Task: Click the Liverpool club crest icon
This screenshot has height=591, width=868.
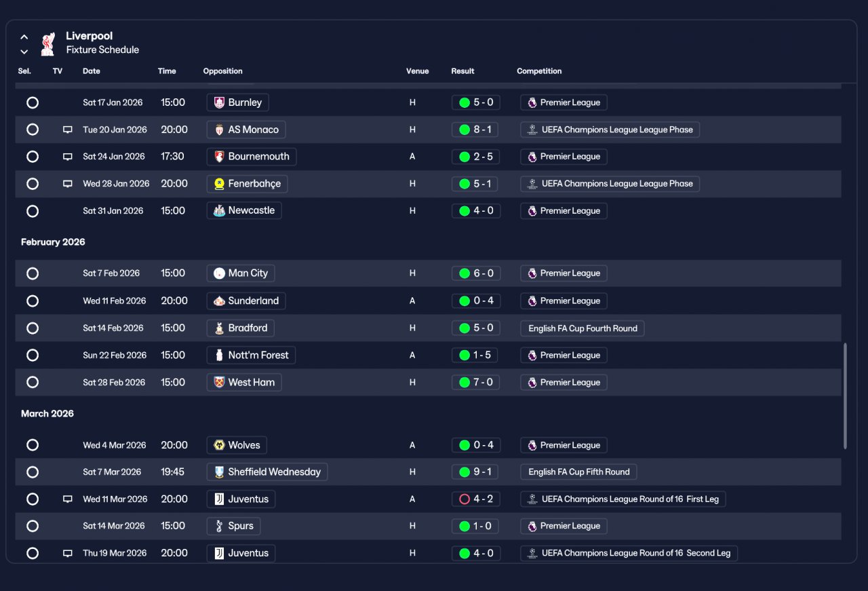Action: 47,43
